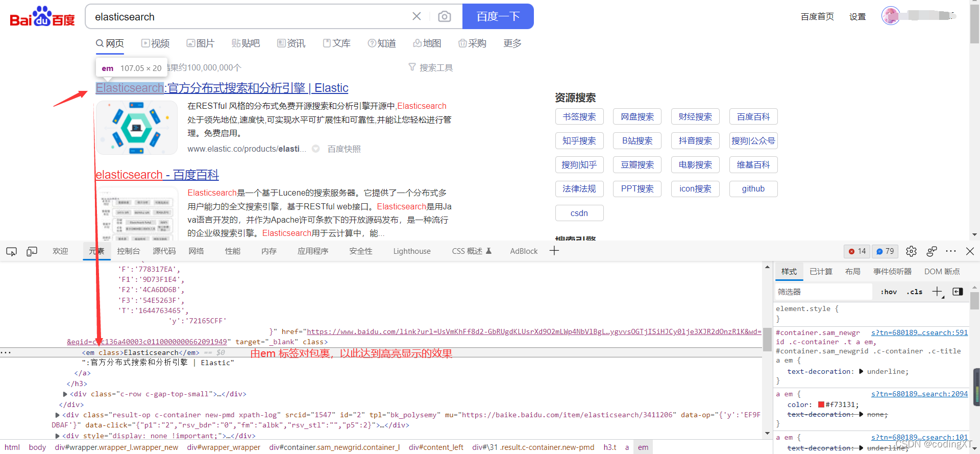
Task: Click the 筛选器 styles filter field
Action: tap(823, 292)
